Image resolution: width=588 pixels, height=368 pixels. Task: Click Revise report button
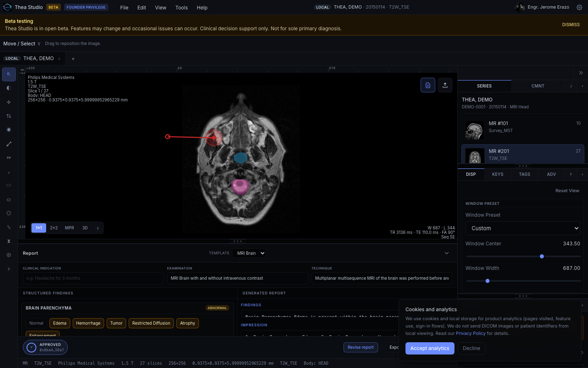point(361,347)
